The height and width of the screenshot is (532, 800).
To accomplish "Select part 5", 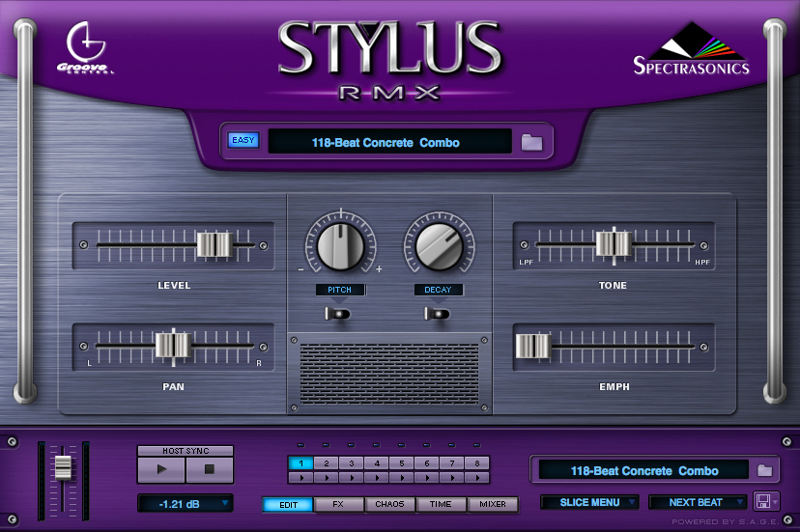I will coord(402,463).
